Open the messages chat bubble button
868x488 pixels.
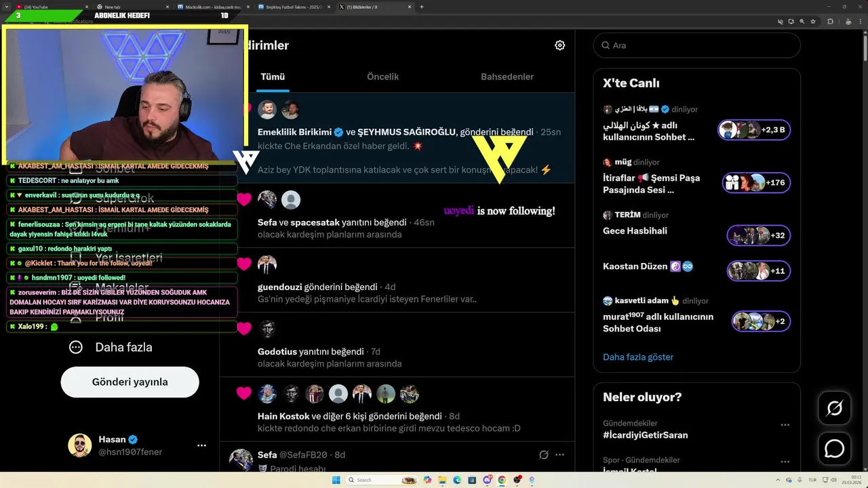pos(834,449)
